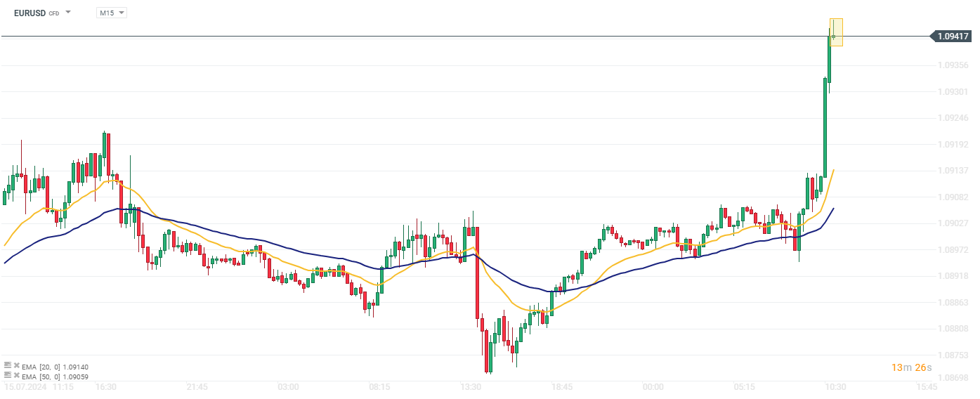Click the 10:30 time axis label
Image resolution: width=980 pixels, height=399 pixels.
click(x=835, y=387)
